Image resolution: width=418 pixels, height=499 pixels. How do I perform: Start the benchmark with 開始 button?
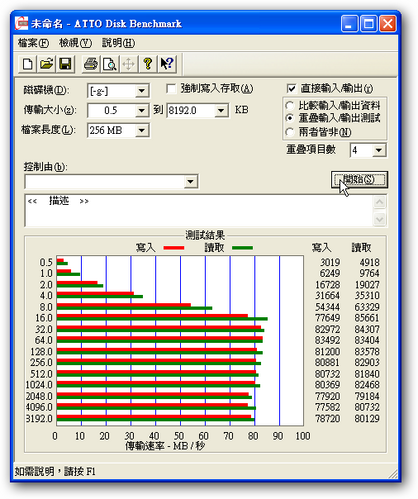pos(359,179)
